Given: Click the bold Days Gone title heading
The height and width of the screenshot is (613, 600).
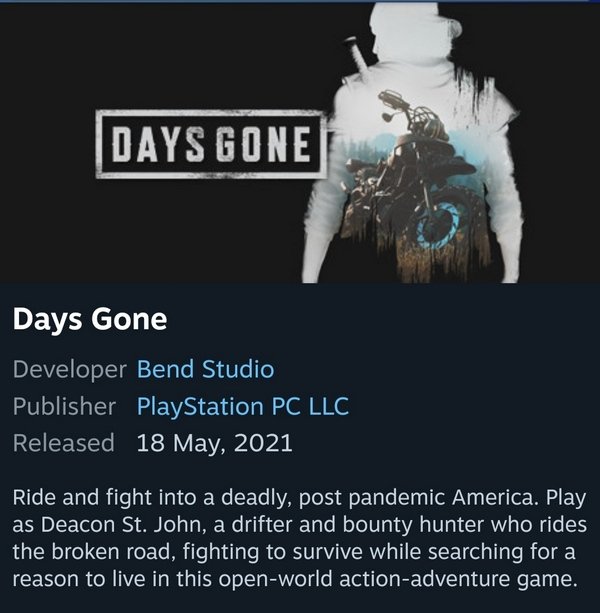Looking at the screenshot, I should pyautogui.click(x=90, y=320).
